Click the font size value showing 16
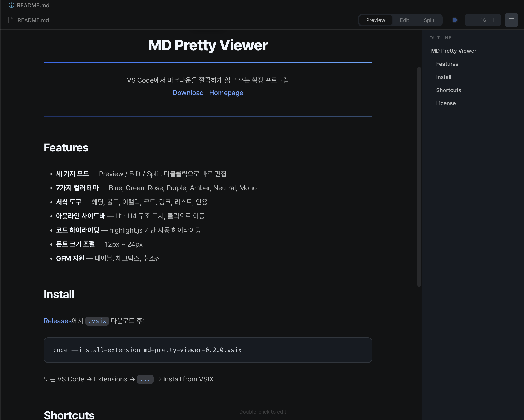This screenshot has width=524, height=420. tap(483, 20)
